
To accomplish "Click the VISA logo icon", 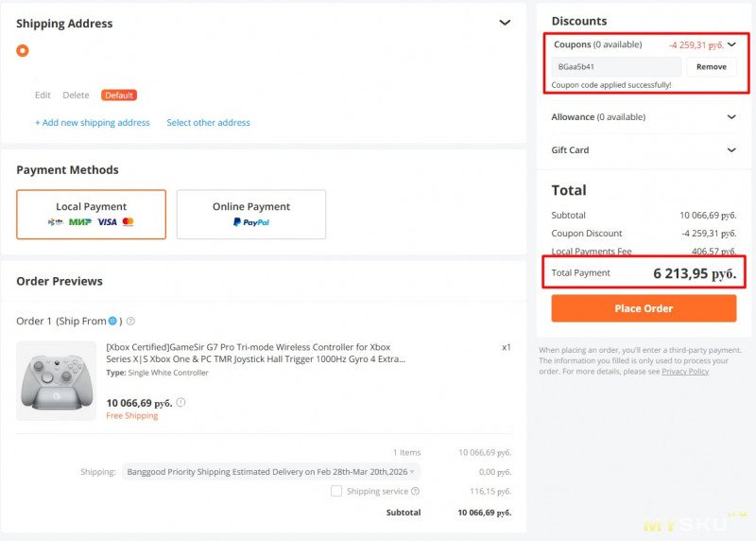I will [x=107, y=222].
